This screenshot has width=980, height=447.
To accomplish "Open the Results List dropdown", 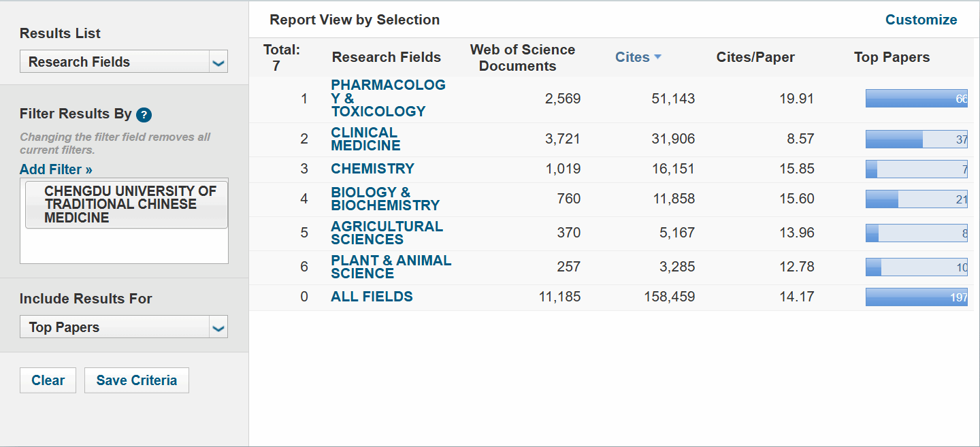I will tap(124, 62).
